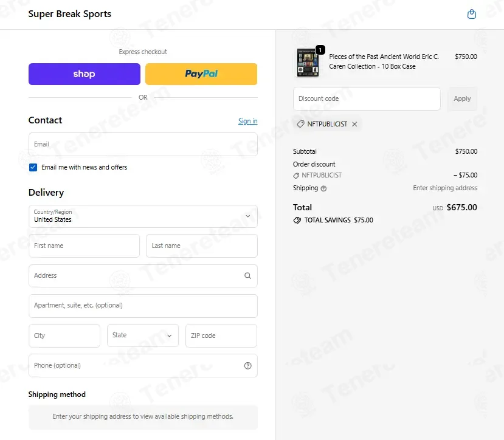Click the shipping methods notice box
Screen dimensions: 504x440
(x=143, y=417)
